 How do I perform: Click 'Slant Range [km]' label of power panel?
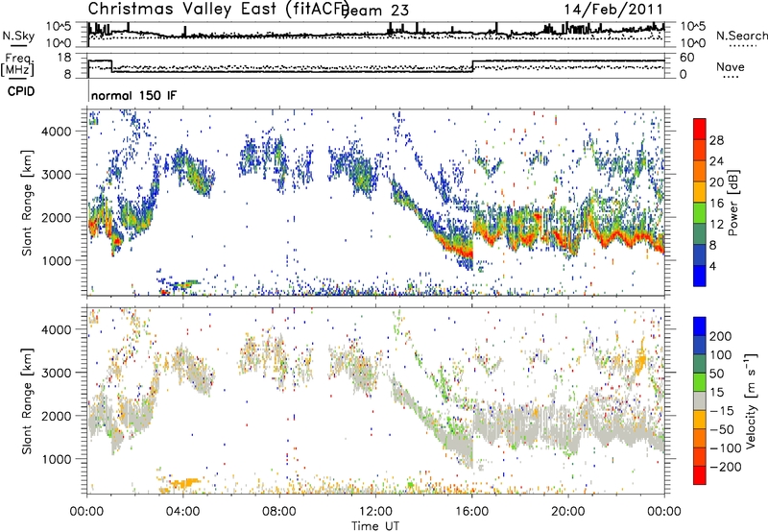(28, 203)
